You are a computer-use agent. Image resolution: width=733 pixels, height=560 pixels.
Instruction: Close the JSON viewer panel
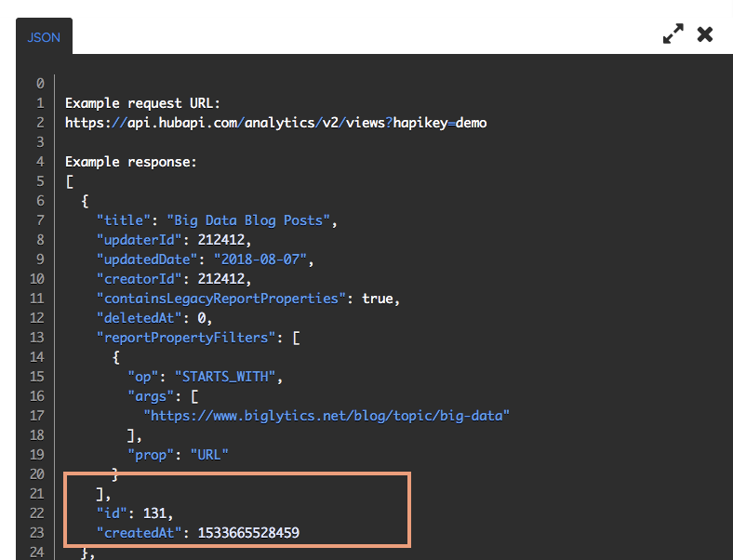pos(704,34)
